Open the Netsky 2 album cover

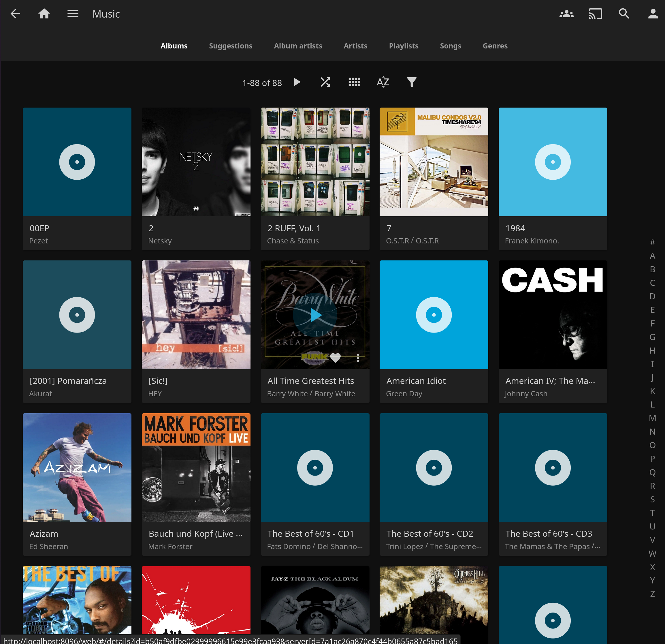[x=196, y=162]
